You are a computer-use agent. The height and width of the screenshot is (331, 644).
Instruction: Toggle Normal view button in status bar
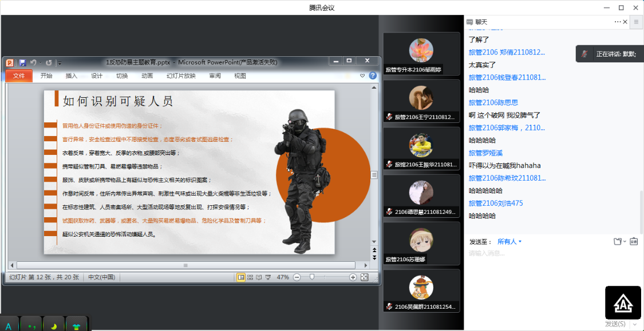241,277
